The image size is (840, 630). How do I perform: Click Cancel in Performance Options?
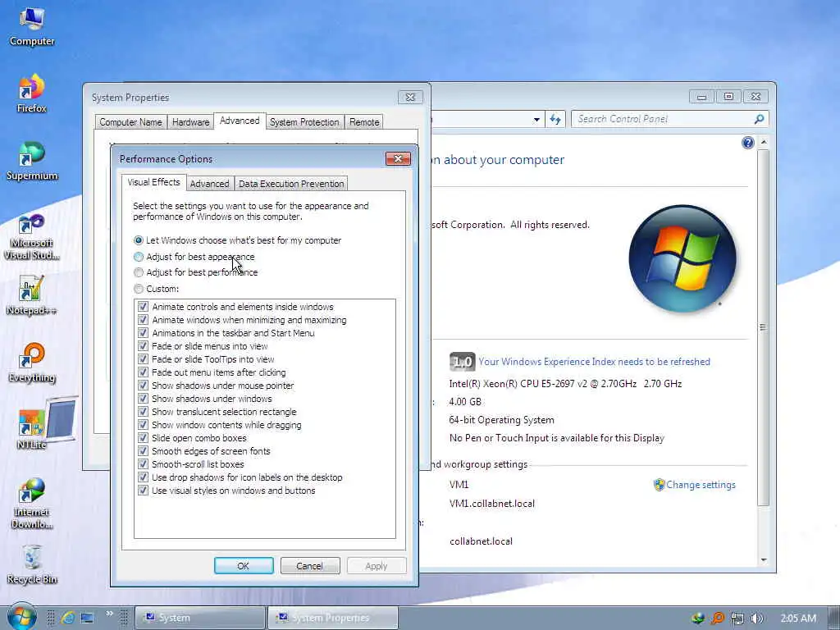(x=309, y=566)
